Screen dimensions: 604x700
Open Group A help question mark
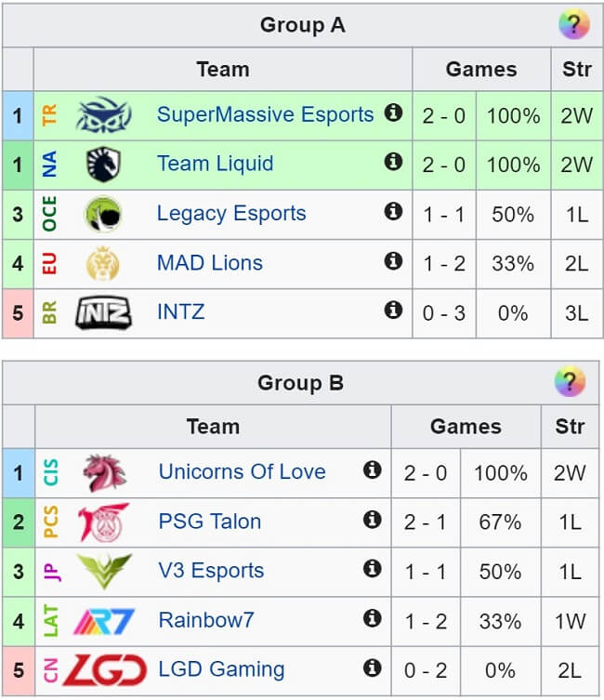(x=573, y=25)
